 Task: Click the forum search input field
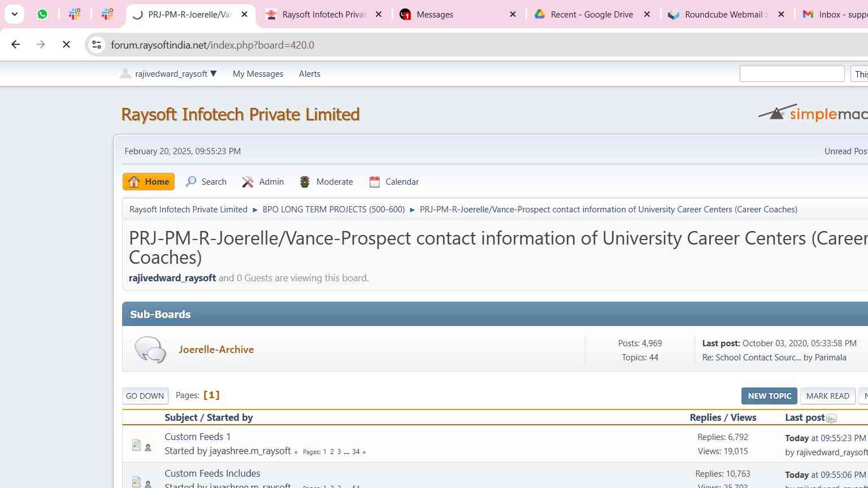[792, 73]
